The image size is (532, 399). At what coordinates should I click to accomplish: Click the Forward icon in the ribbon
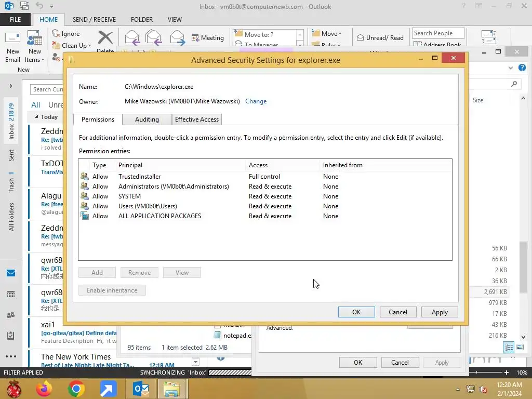click(178, 37)
